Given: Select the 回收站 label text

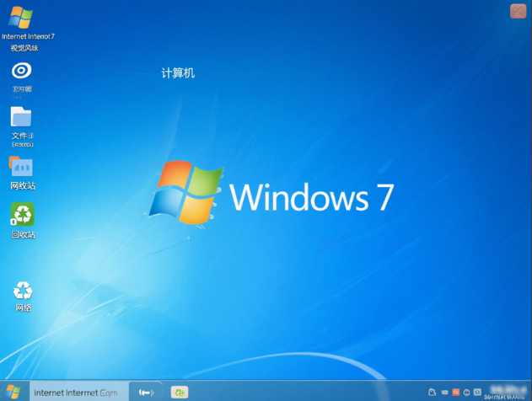Looking at the screenshot, I should 23,234.
